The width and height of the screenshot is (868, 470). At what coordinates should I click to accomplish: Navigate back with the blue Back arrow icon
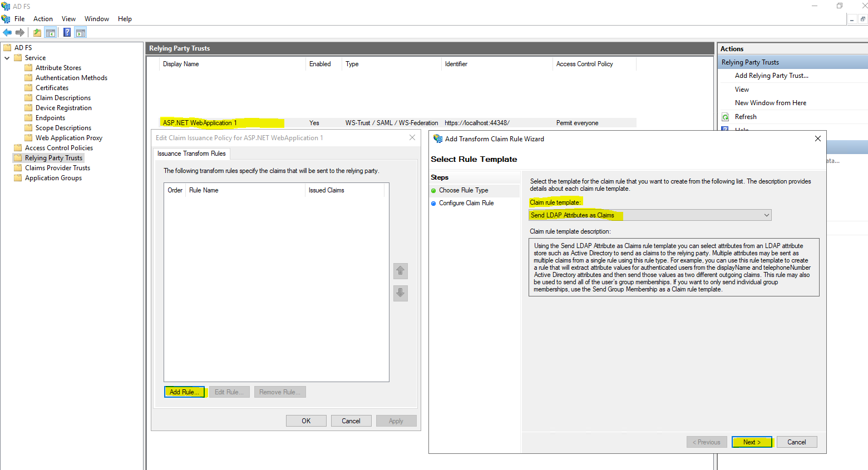7,32
